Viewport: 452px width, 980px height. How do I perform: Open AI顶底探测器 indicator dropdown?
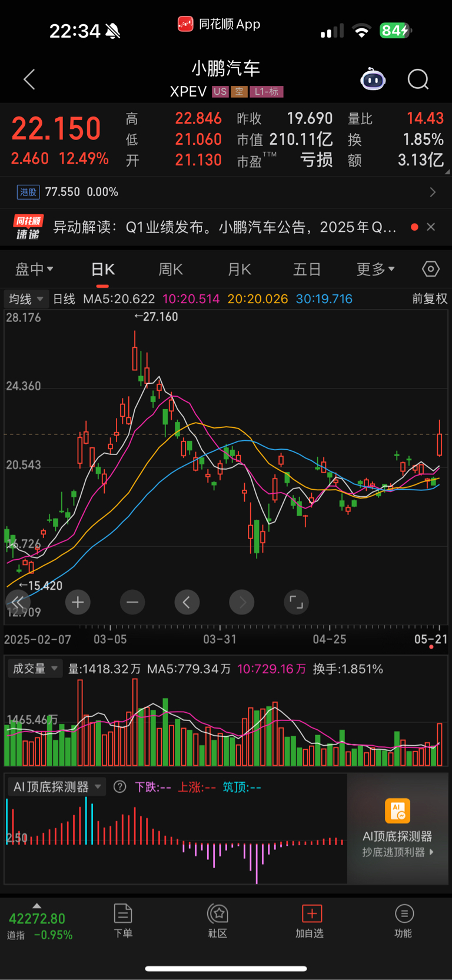tap(56, 787)
